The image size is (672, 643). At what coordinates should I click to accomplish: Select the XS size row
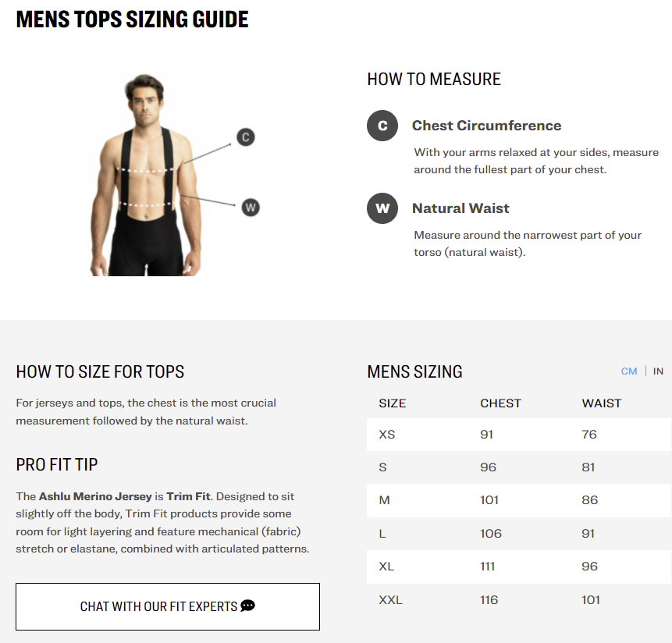pyautogui.click(x=518, y=434)
